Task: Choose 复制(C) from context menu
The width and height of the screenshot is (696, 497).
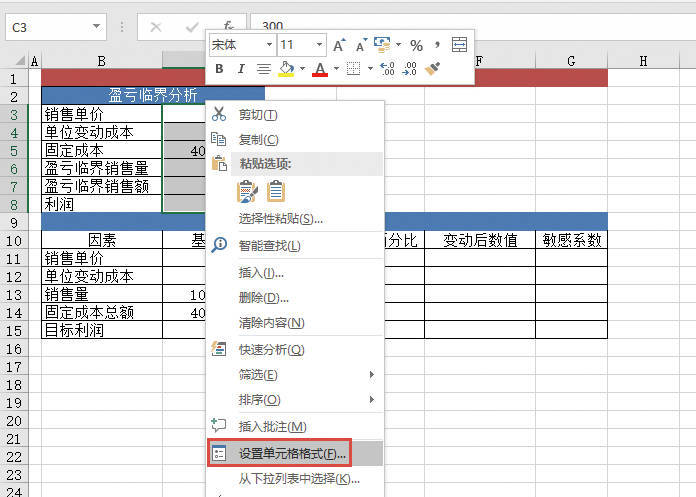Action: click(x=295, y=140)
